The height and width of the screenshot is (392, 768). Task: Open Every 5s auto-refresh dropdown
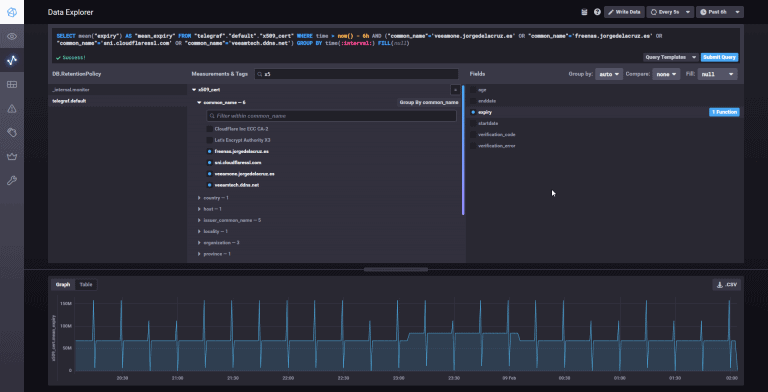pos(670,12)
